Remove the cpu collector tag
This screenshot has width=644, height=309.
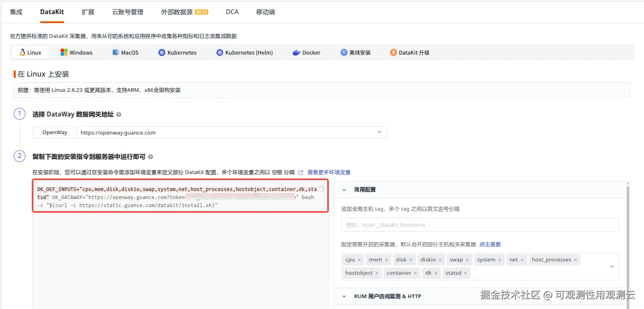(x=359, y=260)
